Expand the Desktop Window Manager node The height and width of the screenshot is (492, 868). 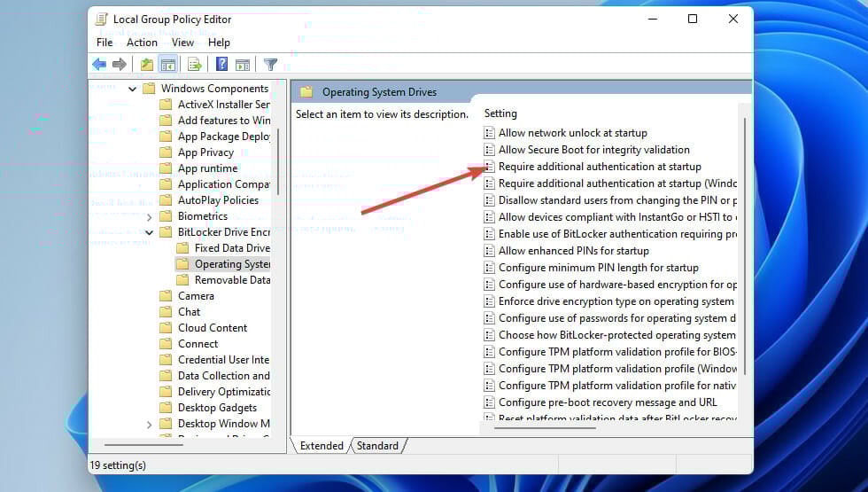pos(149,425)
